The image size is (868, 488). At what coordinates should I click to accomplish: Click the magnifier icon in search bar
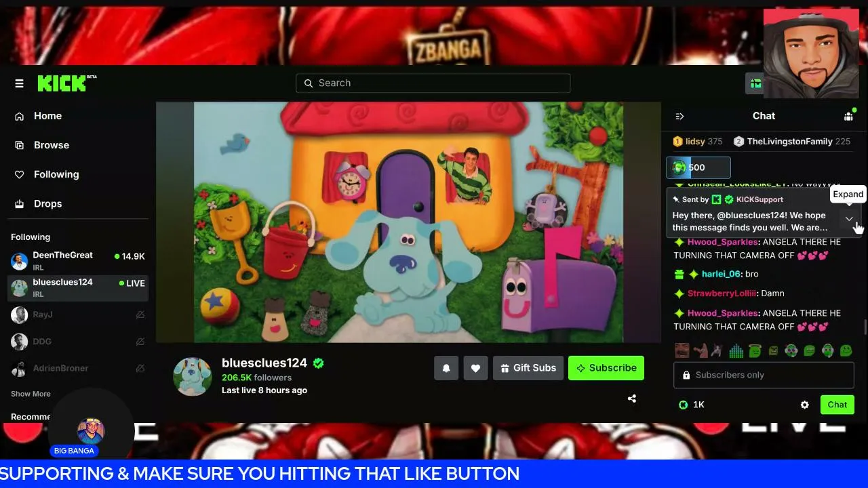click(308, 83)
